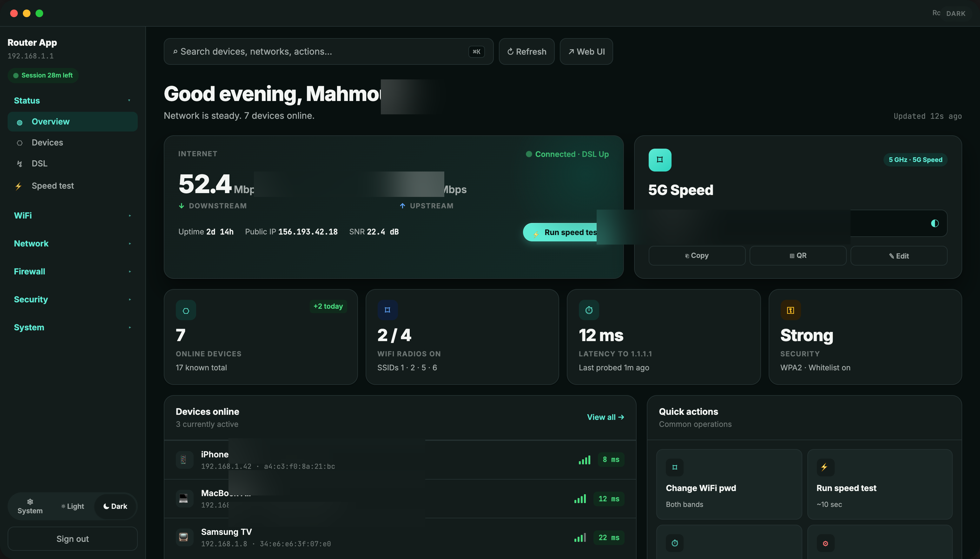
Task: Open View all devices link
Action: click(x=605, y=417)
